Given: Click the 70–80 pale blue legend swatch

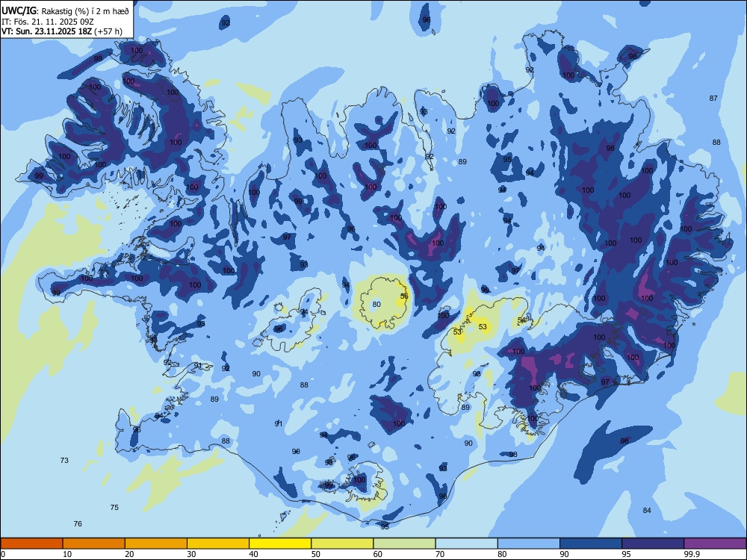Looking at the screenshot, I should [466, 544].
